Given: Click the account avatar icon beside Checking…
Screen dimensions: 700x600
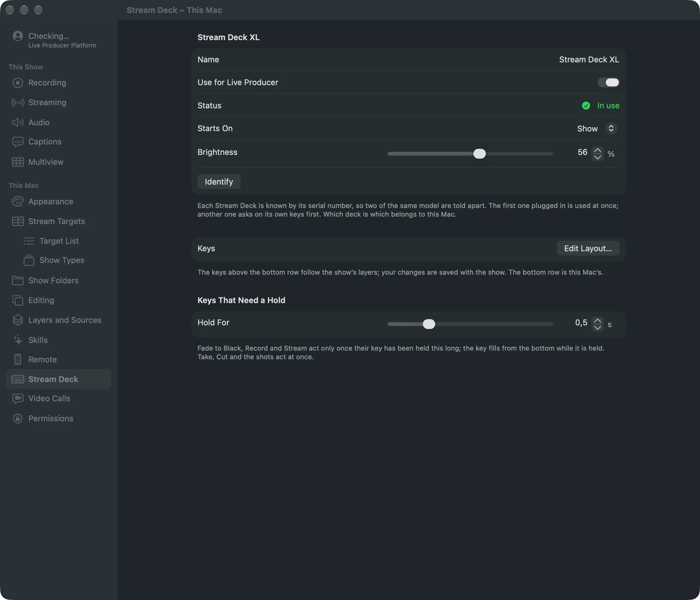Looking at the screenshot, I should (x=18, y=36).
